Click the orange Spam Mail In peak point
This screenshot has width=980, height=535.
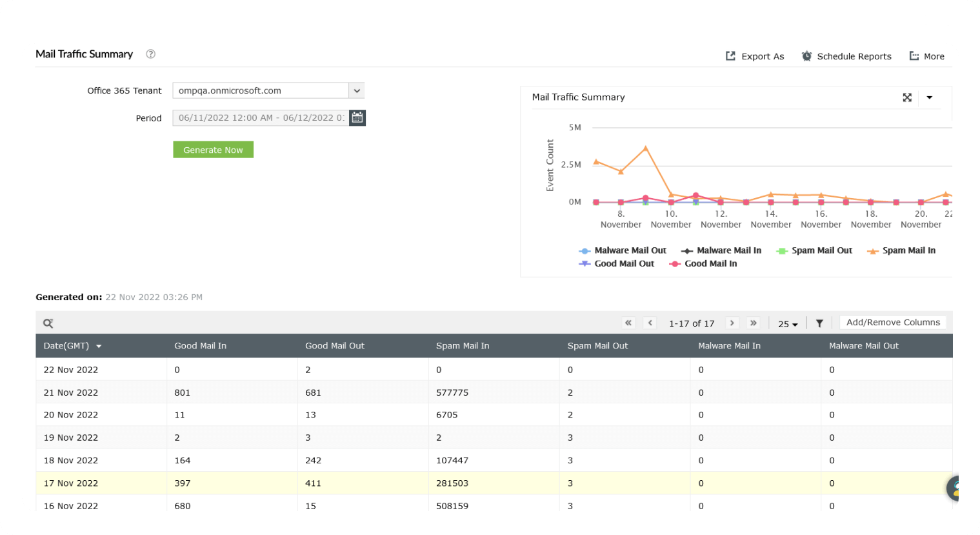point(646,148)
